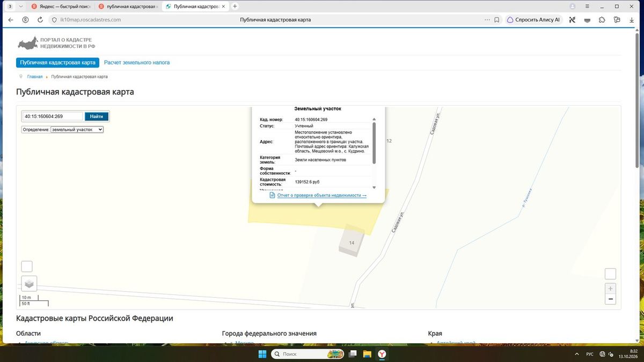Switch to 'публичная кадастровая' browser tab
Viewport: 644px width, 362px height.
[128, 6]
